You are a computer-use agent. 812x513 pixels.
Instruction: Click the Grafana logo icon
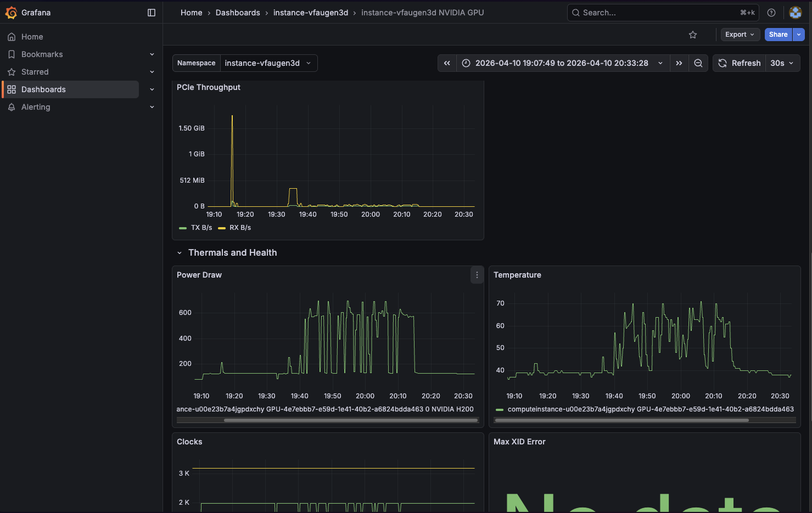[x=11, y=12]
